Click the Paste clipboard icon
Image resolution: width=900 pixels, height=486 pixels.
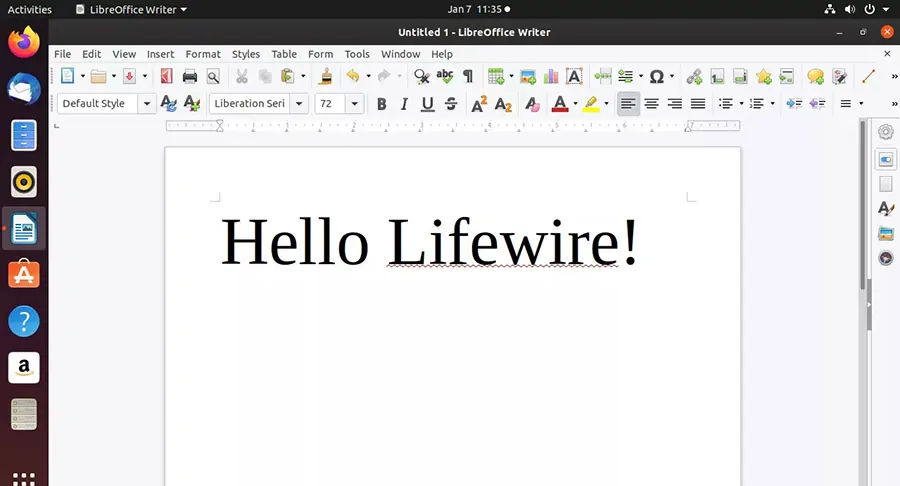(288, 76)
